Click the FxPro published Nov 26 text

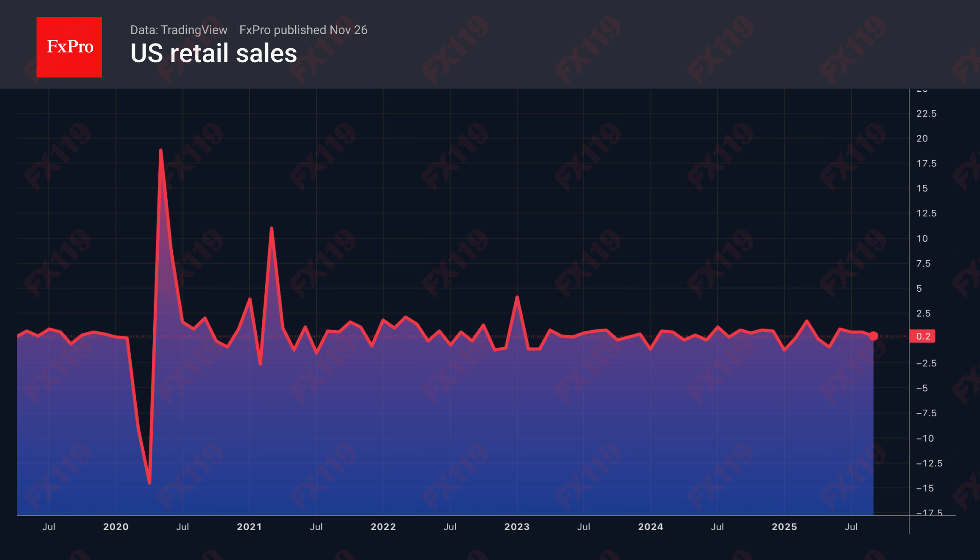(x=303, y=29)
